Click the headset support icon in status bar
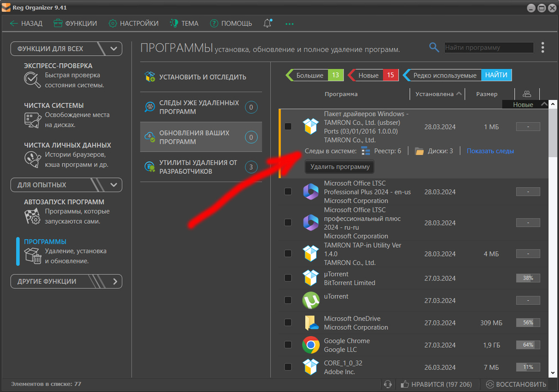 coord(388,384)
